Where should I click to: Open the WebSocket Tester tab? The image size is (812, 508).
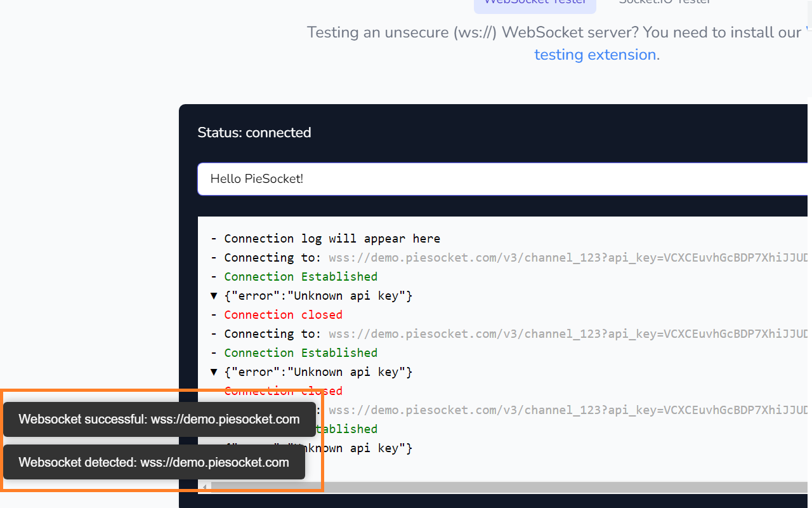click(535, 5)
